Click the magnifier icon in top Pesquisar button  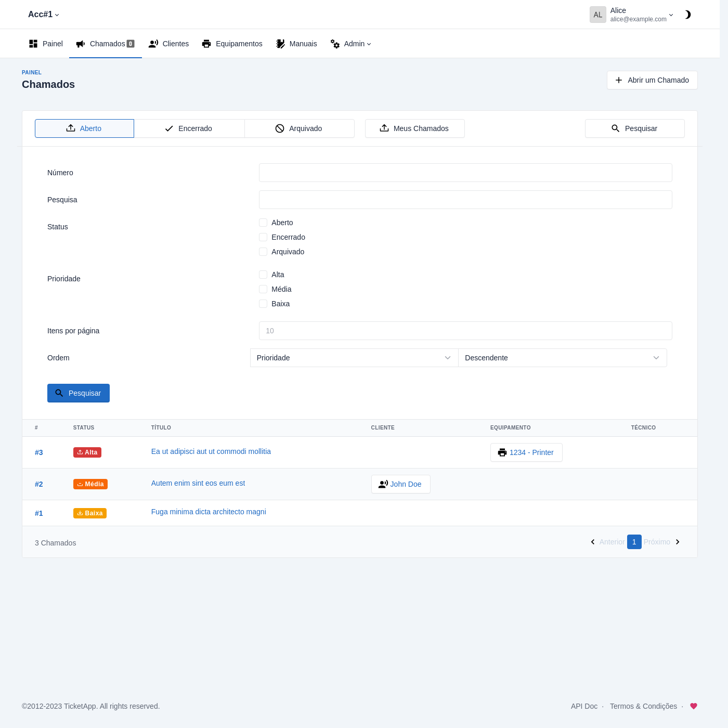616,128
